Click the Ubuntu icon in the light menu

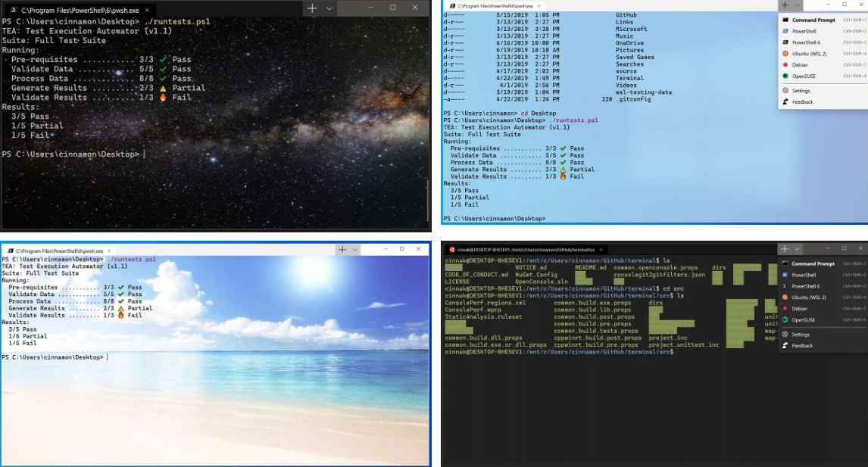[x=785, y=54]
